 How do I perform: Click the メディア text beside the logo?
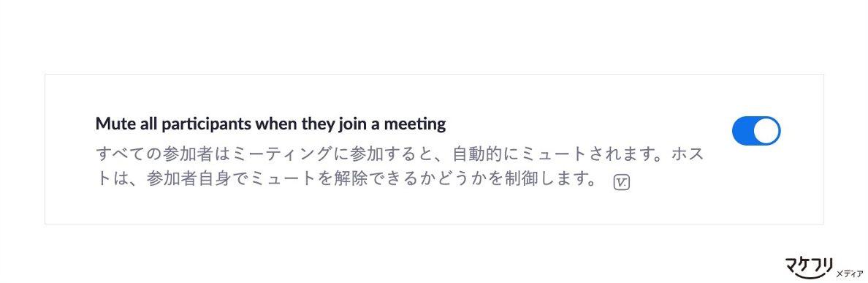pyautogui.click(x=849, y=273)
